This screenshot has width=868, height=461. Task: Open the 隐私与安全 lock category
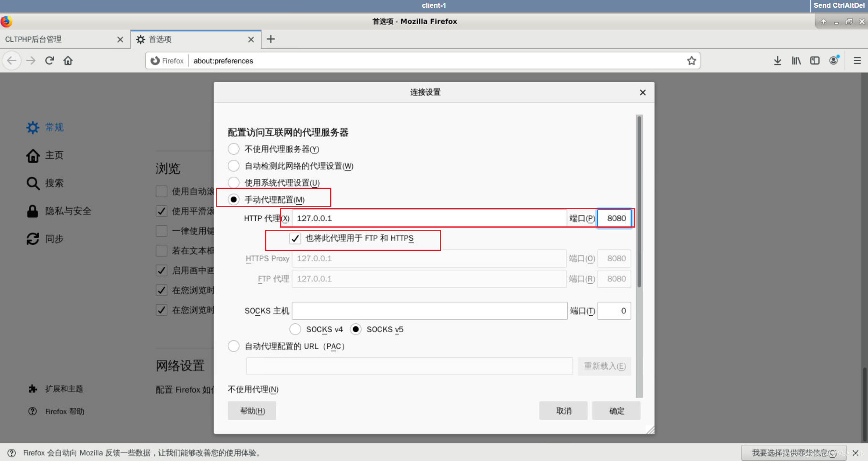tap(59, 211)
